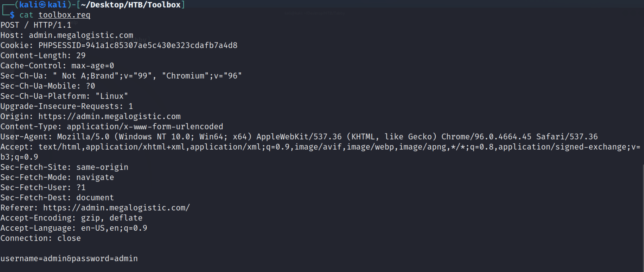This screenshot has height=272, width=644.
Task: Click the Kali skull symbol in the prompt
Action: coord(42,5)
